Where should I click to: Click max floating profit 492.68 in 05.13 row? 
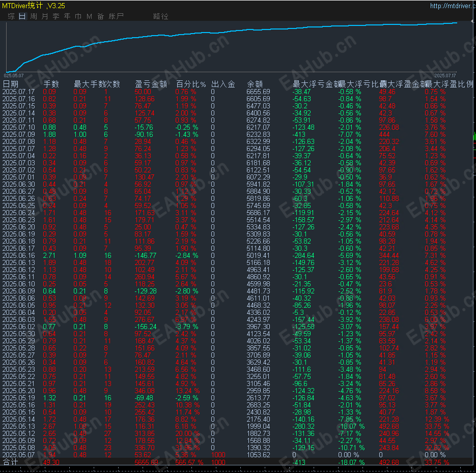coord(389,426)
